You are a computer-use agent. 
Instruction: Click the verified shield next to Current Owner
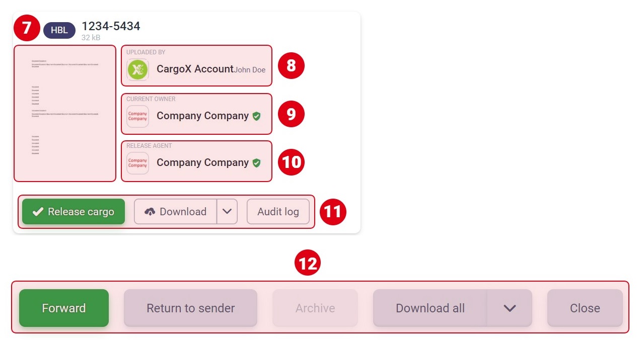(256, 116)
